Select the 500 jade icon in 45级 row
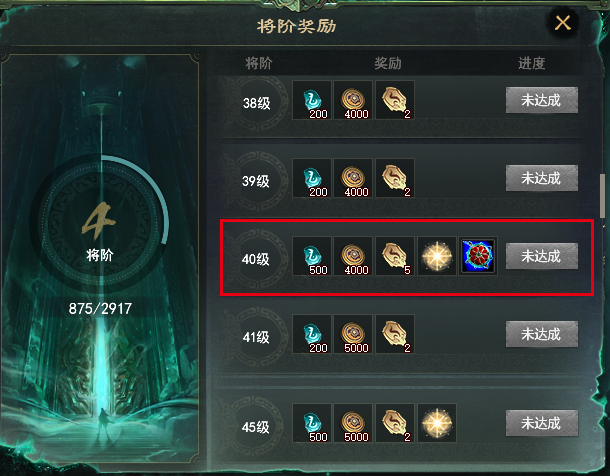This screenshot has height=476, width=610. [312, 423]
